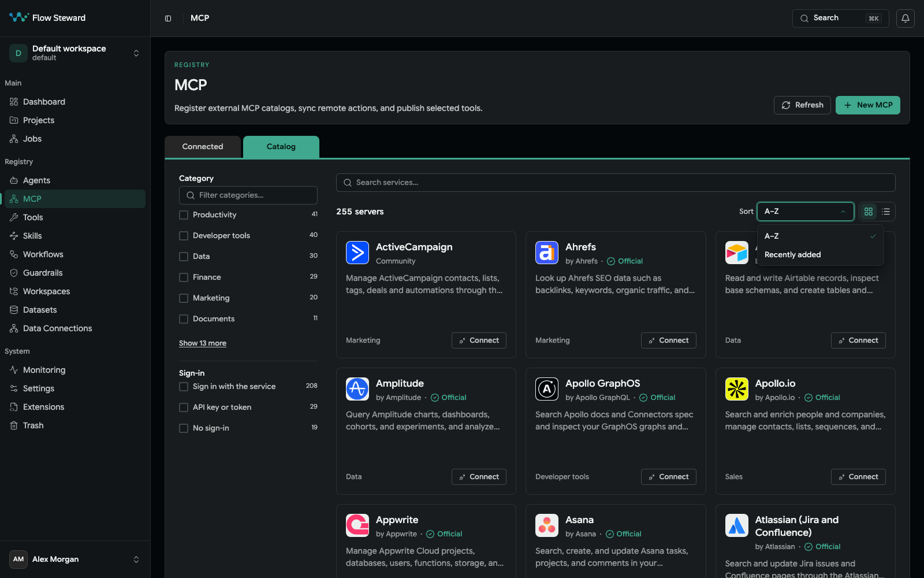Click the Apollo.io logo icon
924x578 pixels.
click(737, 389)
